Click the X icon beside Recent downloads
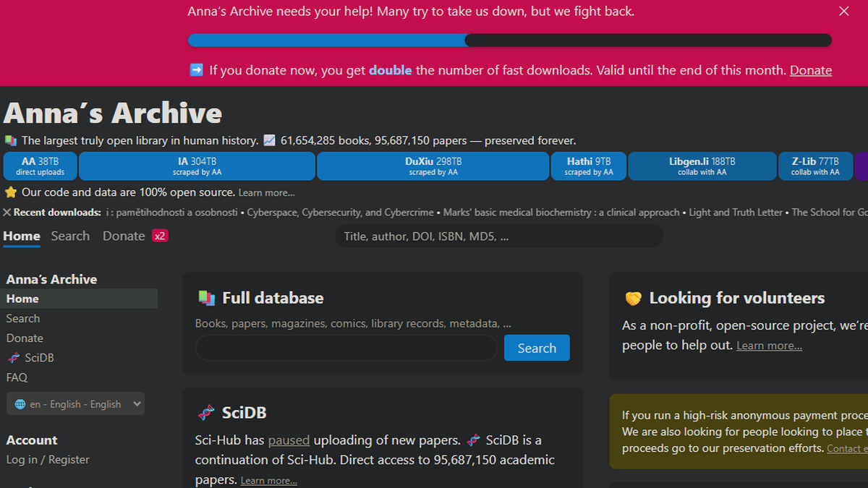Image resolution: width=868 pixels, height=488 pixels. [7, 213]
